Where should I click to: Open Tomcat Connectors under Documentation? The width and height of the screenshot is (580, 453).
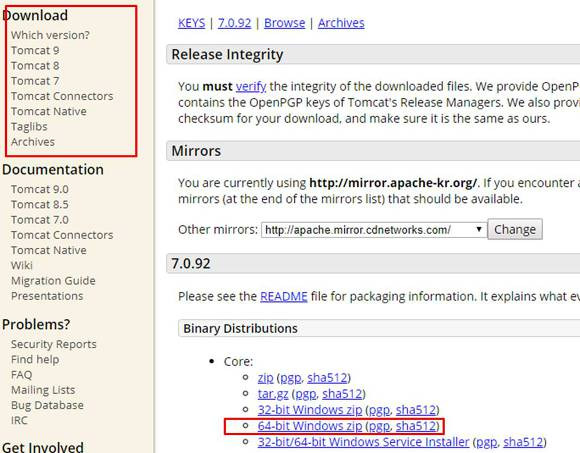[x=62, y=235]
